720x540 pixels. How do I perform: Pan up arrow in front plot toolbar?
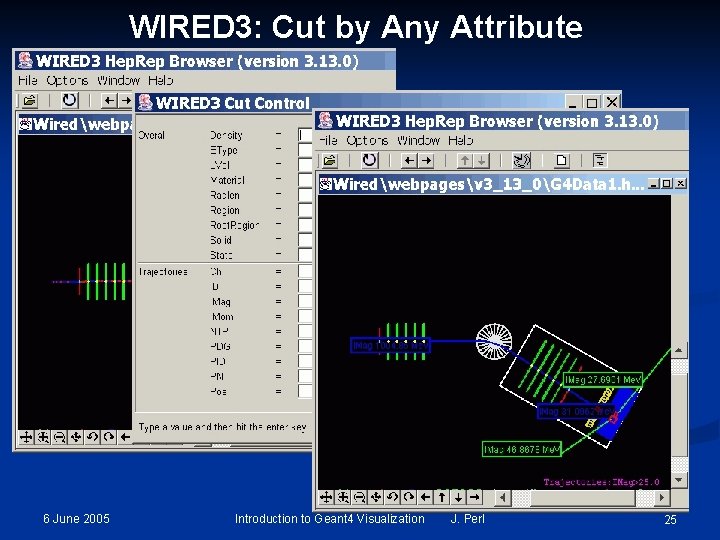tap(442, 497)
